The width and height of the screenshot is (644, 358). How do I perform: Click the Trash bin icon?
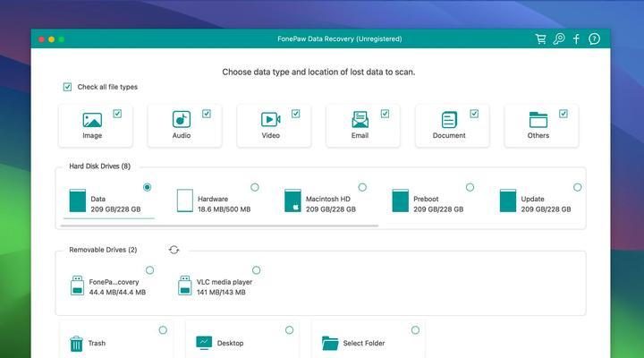point(76,344)
